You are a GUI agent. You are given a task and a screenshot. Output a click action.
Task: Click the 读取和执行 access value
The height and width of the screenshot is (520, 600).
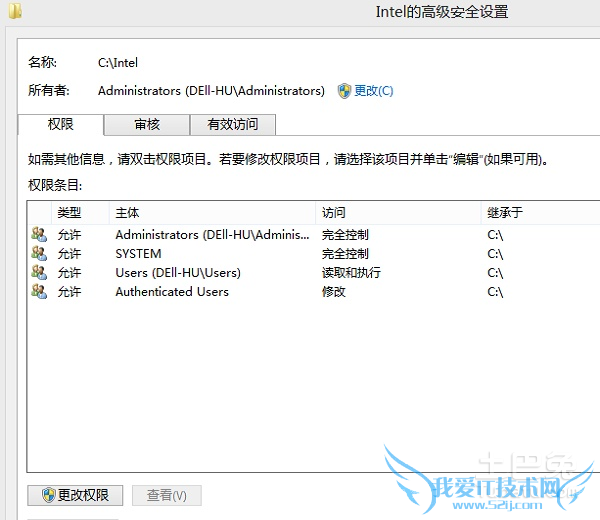coord(351,273)
